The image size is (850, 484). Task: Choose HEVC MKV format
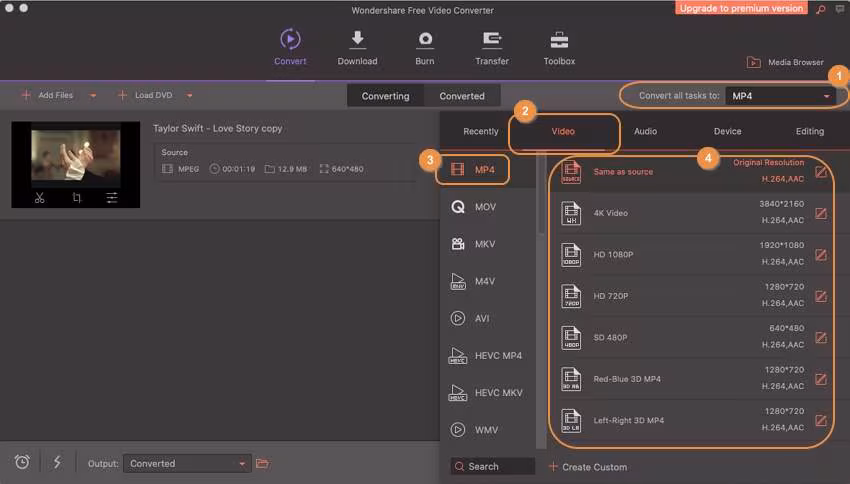pyautogui.click(x=487, y=392)
